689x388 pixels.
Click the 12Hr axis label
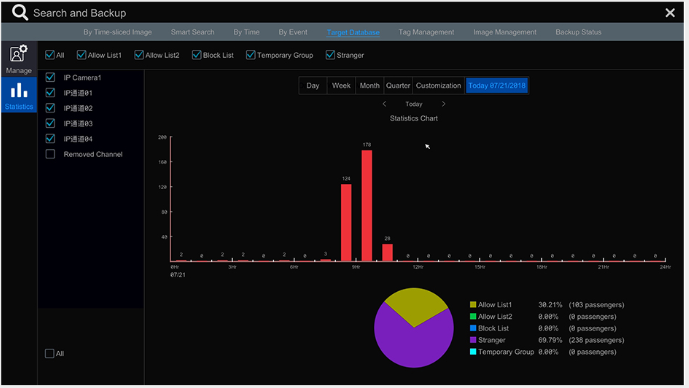tap(418, 267)
